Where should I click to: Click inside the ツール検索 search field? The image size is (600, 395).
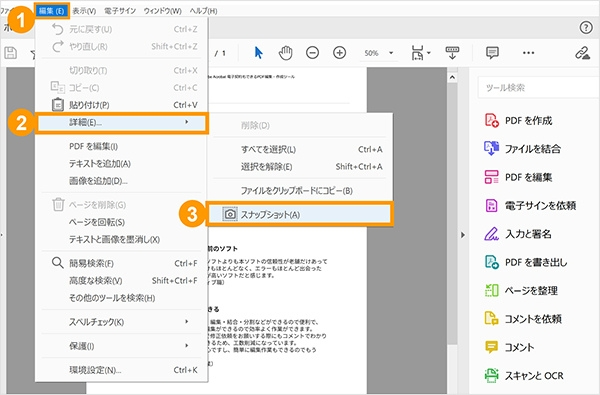click(539, 88)
